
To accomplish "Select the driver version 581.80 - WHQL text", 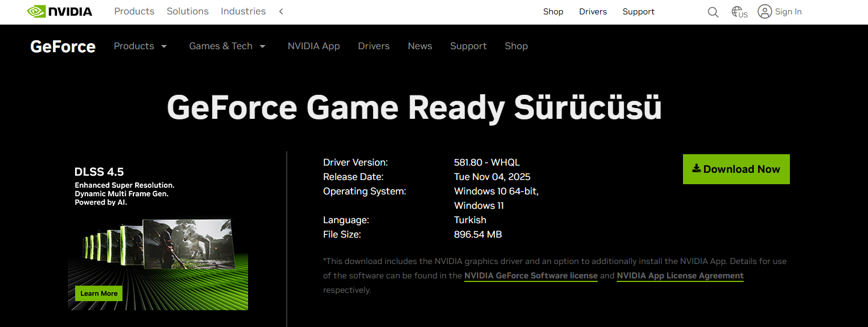I will tap(487, 163).
